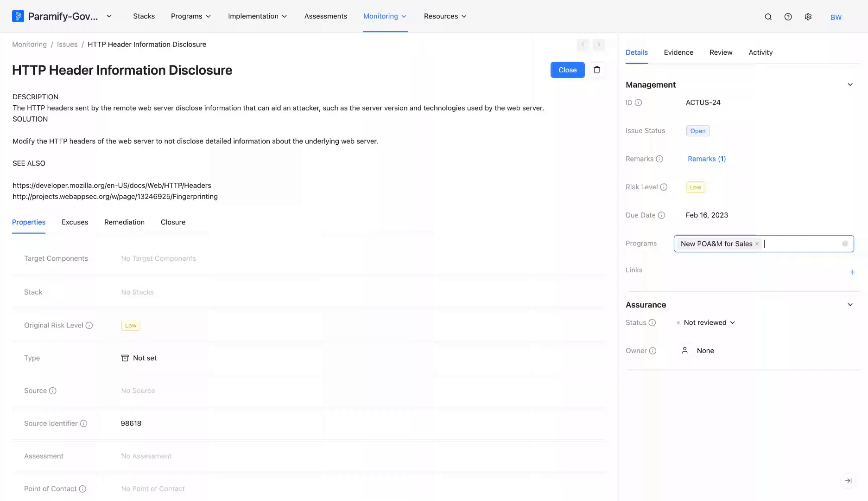Screen dimensions: 868x501
Task: Remove New POA&M for Sales tag
Action: [x=757, y=244]
